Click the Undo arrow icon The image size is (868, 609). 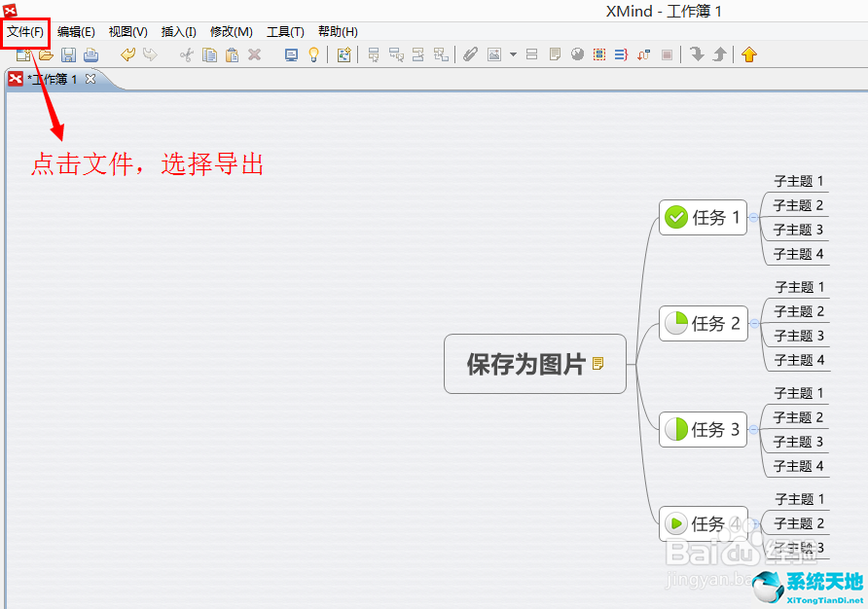[x=127, y=54]
